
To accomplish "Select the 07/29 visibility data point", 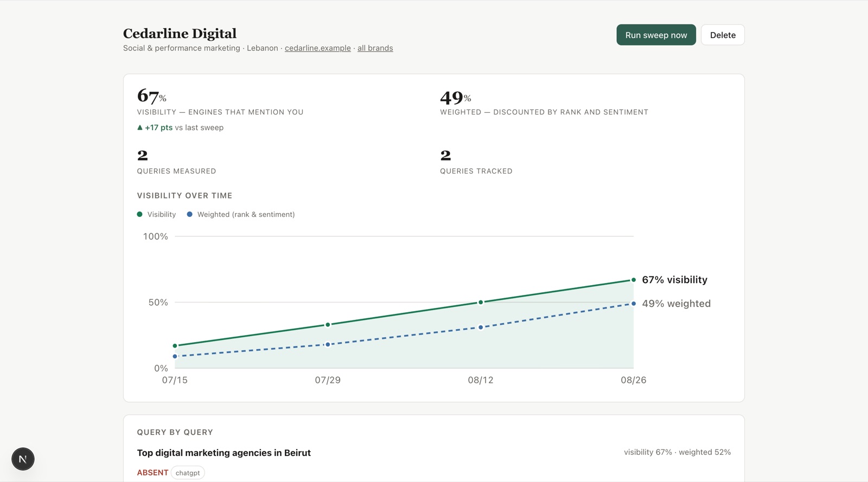I will coord(328,325).
